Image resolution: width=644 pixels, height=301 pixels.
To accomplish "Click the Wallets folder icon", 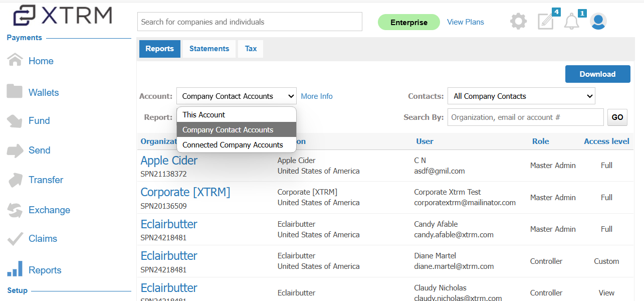I will point(15,91).
